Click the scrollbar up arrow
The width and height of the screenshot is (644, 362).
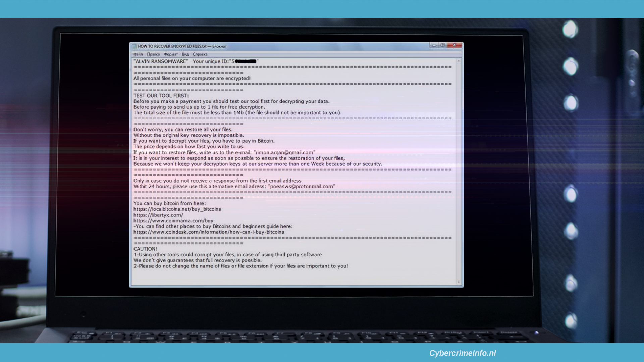[x=459, y=61]
